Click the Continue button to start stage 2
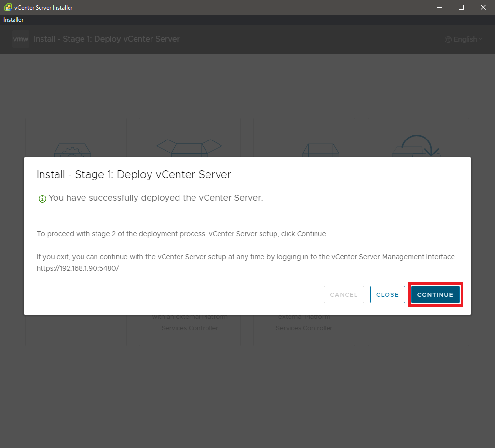Viewport: 495px width, 448px height. (435, 294)
